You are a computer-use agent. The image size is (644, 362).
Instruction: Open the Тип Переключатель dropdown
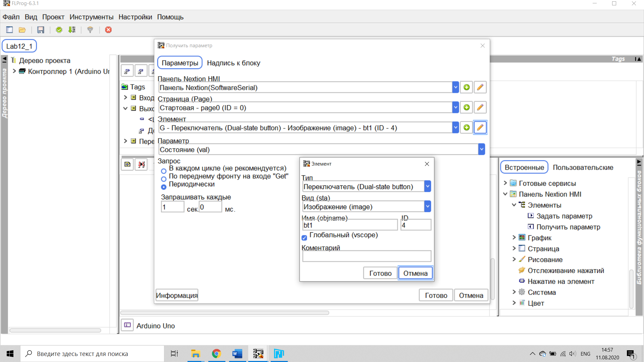[427, 186]
